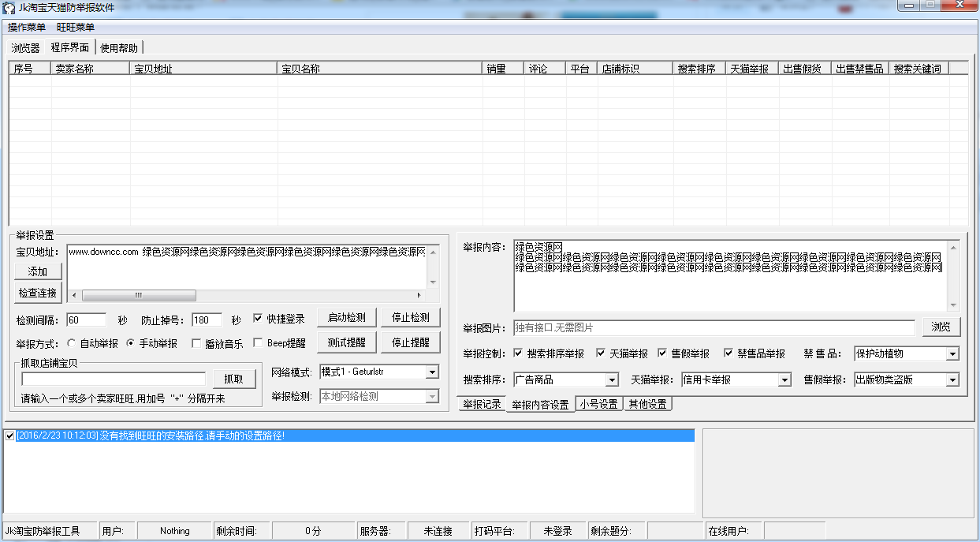Disable the 快捷登录 checkbox
Screen dimensions: 980x542
coord(258,319)
